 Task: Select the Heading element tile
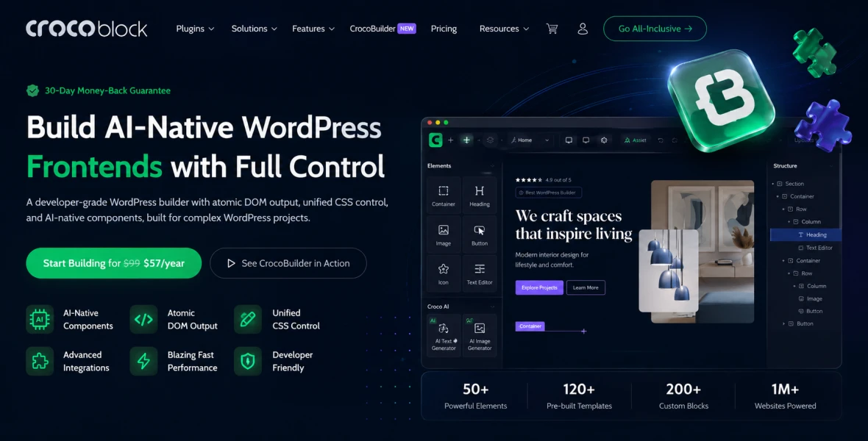tap(480, 195)
